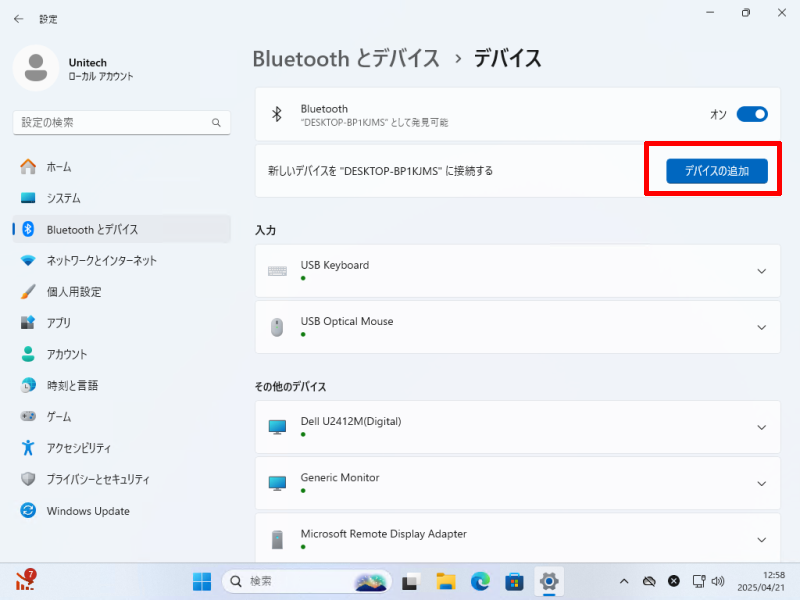Expand the Dell U2412M(Digital) entry

[761, 427]
